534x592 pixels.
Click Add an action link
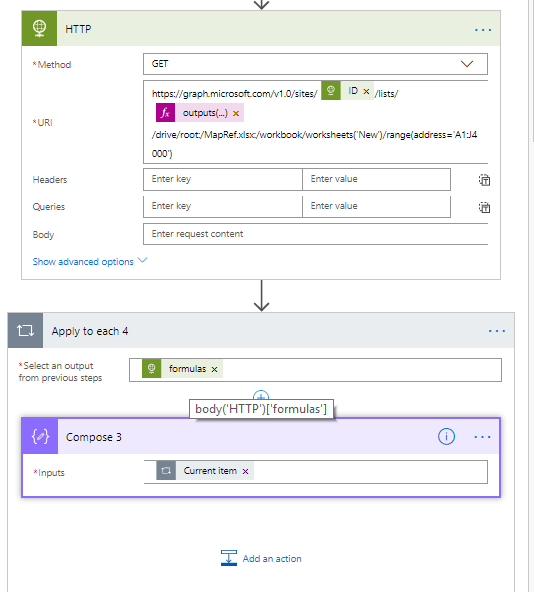[272, 558]
